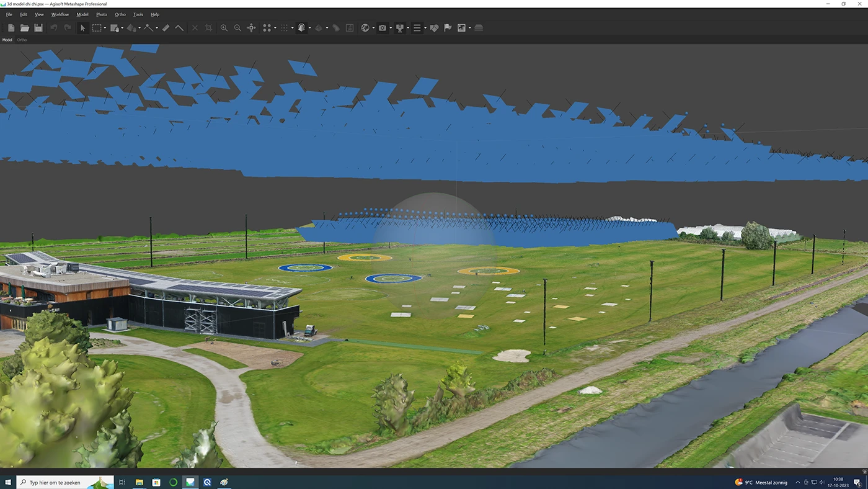Open the Tools menu

[x=138, y=14]
